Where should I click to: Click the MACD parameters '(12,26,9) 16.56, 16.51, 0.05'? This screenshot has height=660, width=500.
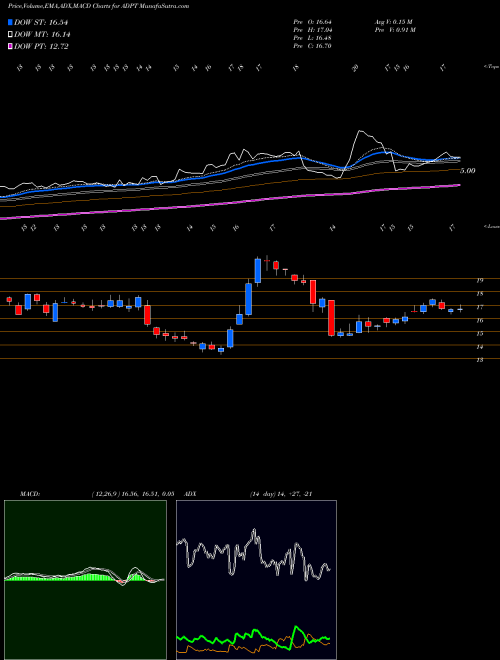pos(133,494)
